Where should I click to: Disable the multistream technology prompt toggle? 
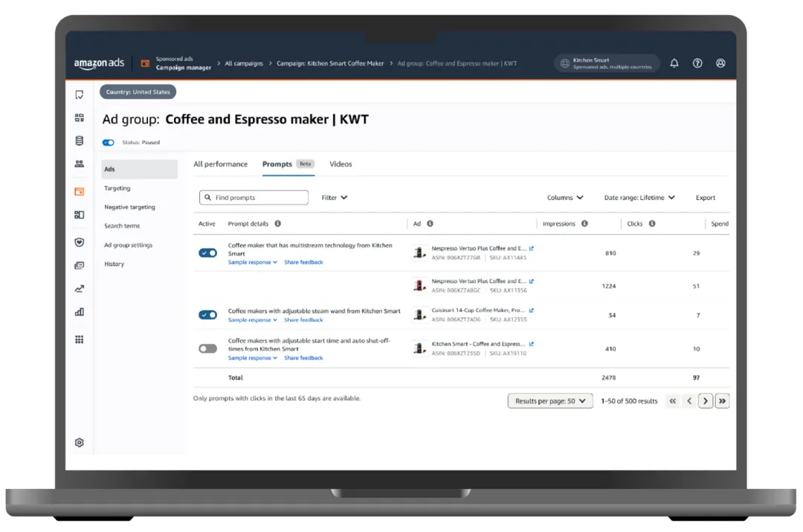pyautogui.click(x=208, y=253)
